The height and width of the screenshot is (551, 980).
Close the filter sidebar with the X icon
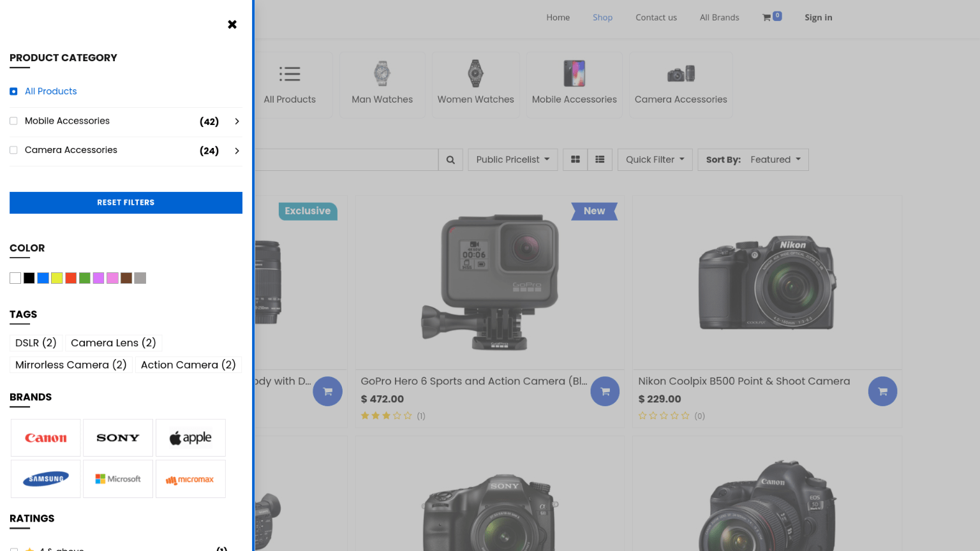tap(232, 24)
